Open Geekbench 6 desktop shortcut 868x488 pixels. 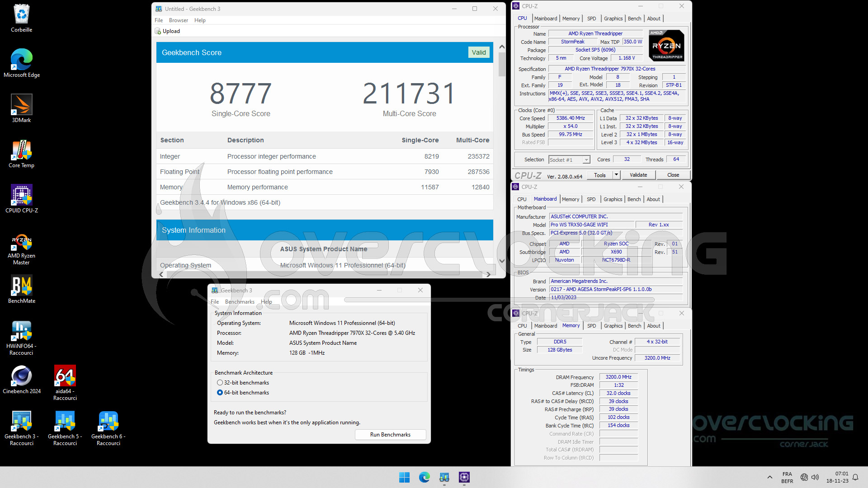[108, 428]
